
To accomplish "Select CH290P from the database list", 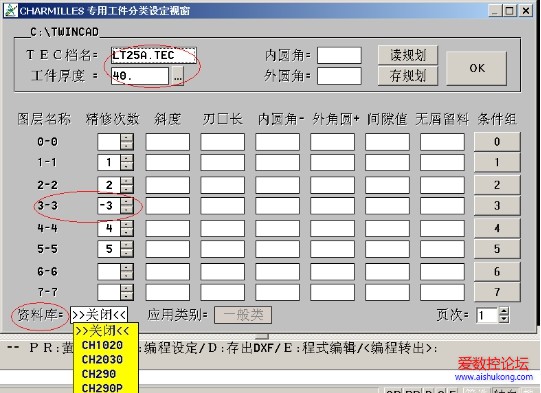I will 102,387.
